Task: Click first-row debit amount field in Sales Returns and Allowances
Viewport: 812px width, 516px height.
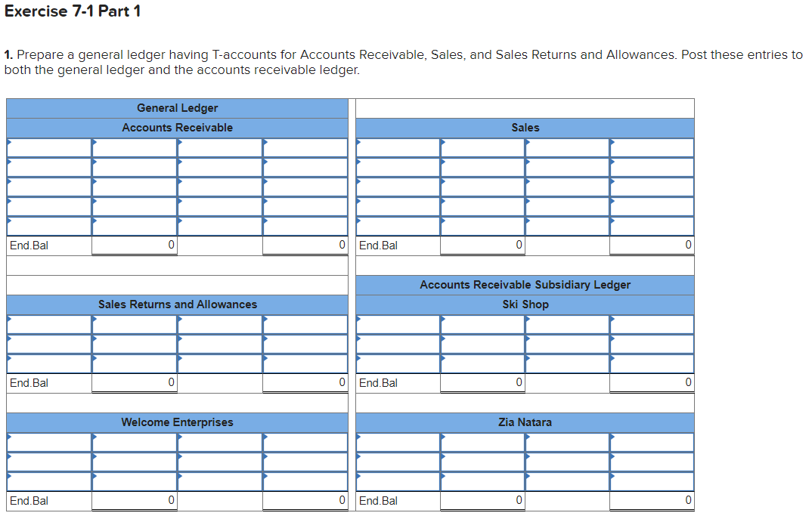Action: [135, 325]
